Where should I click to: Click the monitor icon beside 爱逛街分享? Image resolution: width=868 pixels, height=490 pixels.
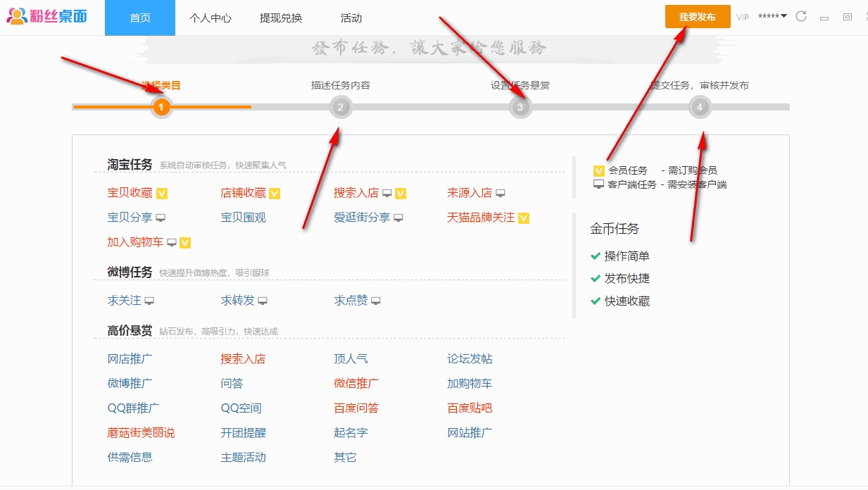click(x=398, y=218)
